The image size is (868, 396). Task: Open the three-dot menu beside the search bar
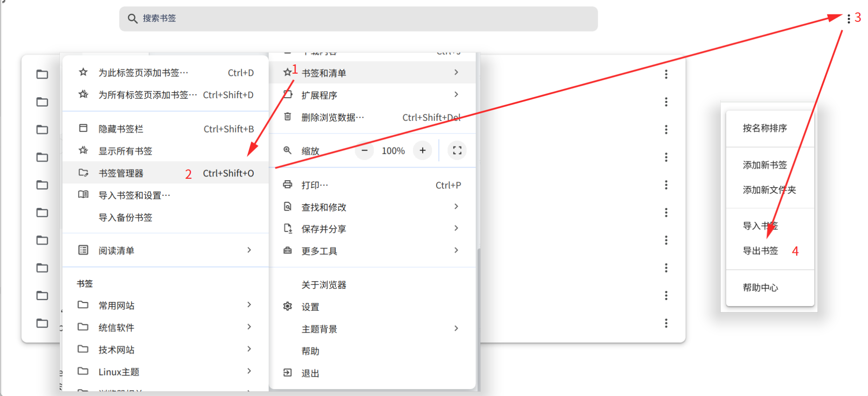click(848, 19)
